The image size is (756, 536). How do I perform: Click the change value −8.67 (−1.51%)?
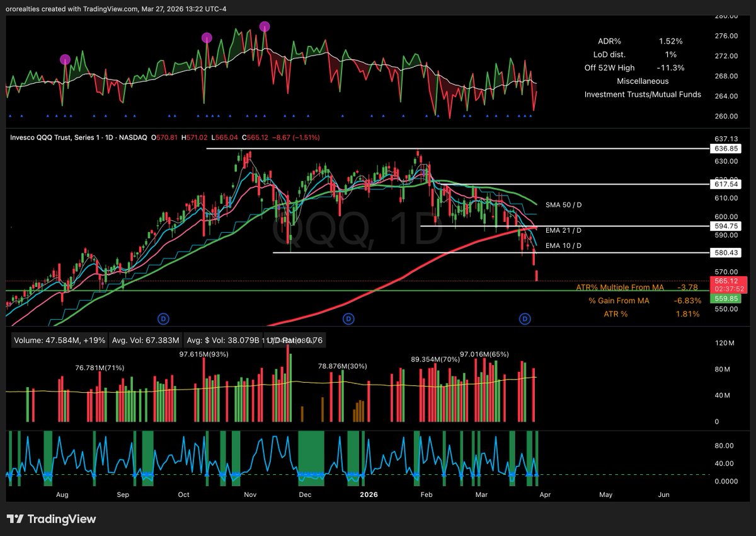297,136
